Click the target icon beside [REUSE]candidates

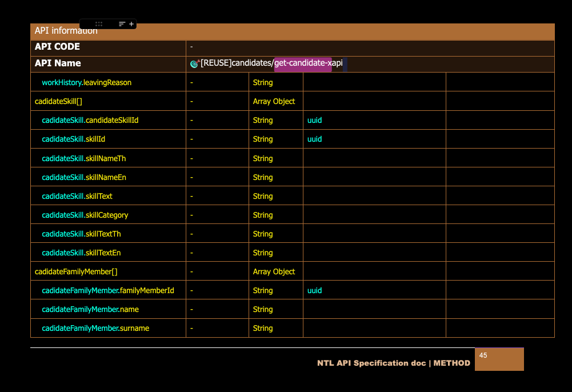194,64
